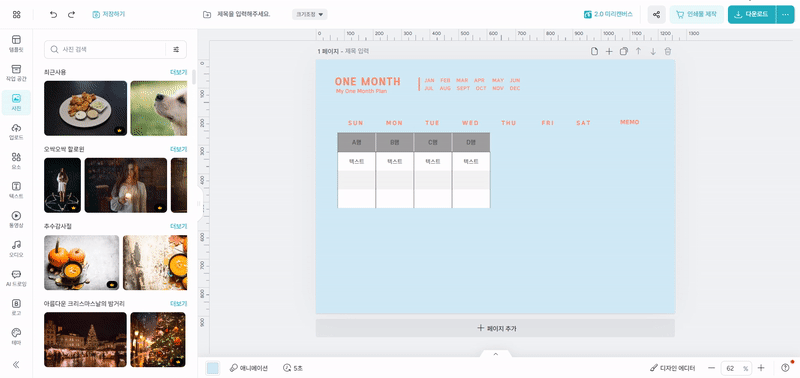Open the 로고 logo panel
Screen dimensions: 800x378
click(16, 307)
